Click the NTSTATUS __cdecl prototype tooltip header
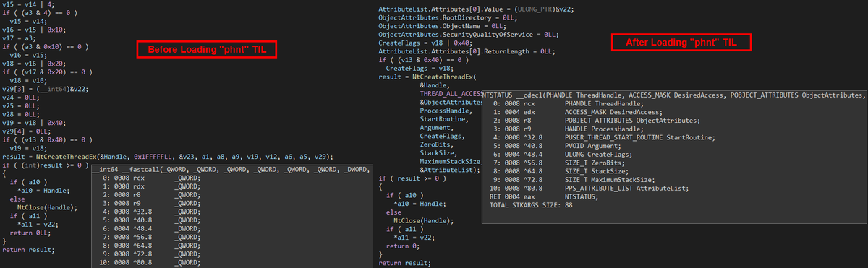 tap(674, 95)
